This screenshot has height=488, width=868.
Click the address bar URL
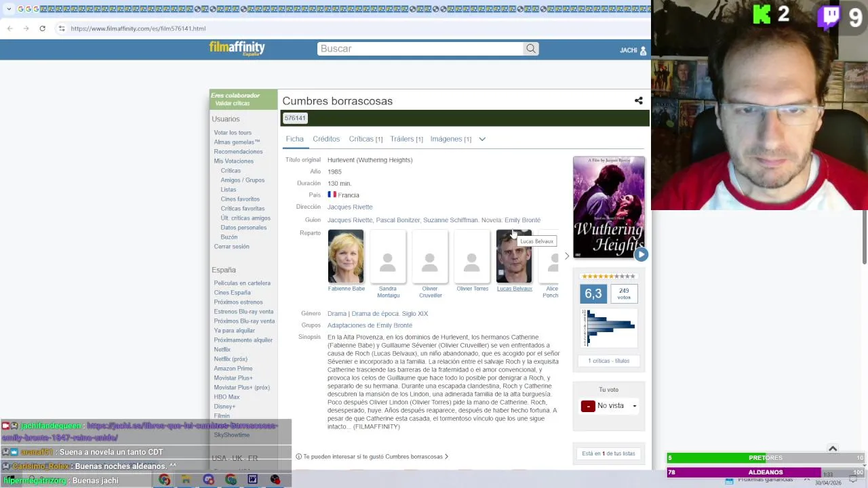[138, 28]
